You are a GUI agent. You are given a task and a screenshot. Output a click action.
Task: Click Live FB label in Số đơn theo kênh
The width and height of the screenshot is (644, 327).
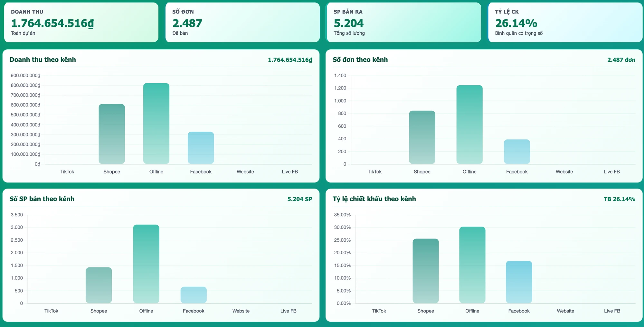coord(612,172)
